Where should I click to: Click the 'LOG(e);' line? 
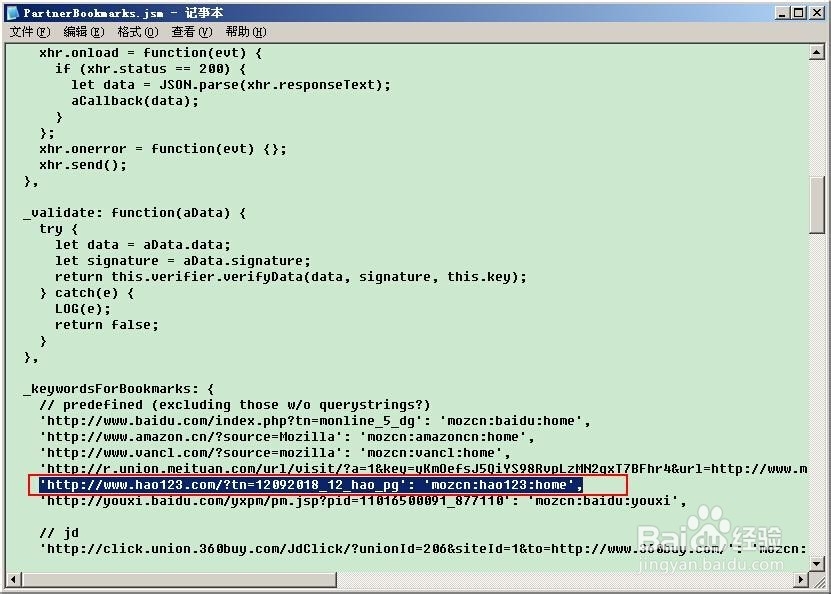click(83, 309)
